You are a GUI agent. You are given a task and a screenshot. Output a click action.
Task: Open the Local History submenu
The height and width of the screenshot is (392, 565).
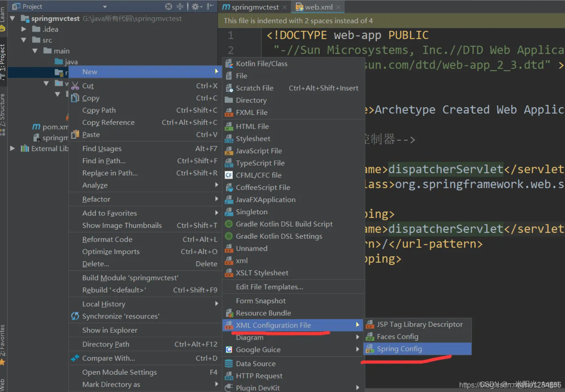145,304
